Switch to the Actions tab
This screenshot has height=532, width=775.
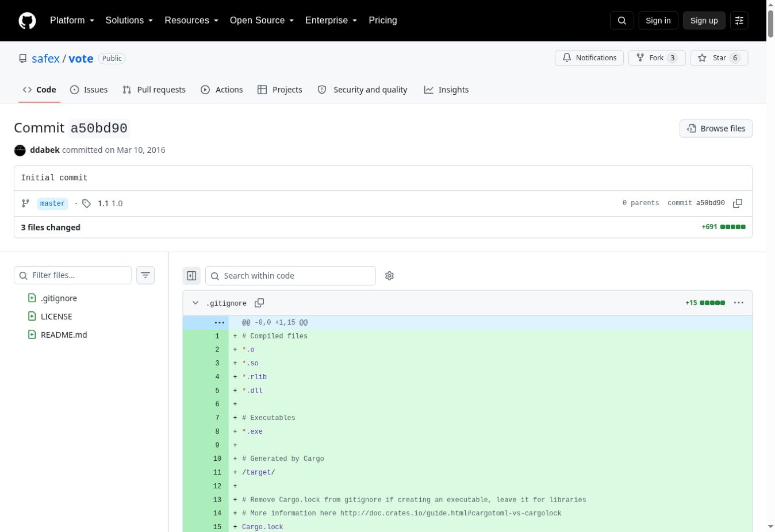pos(221,90)
